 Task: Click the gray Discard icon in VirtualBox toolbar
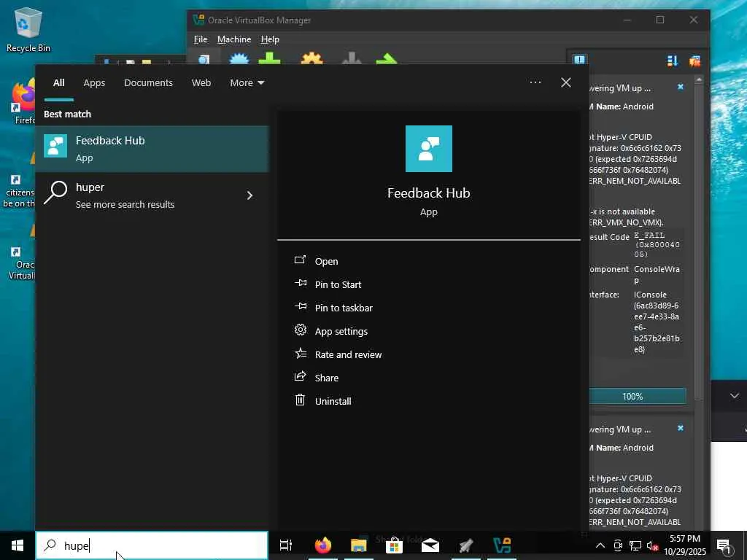(352, 58)
